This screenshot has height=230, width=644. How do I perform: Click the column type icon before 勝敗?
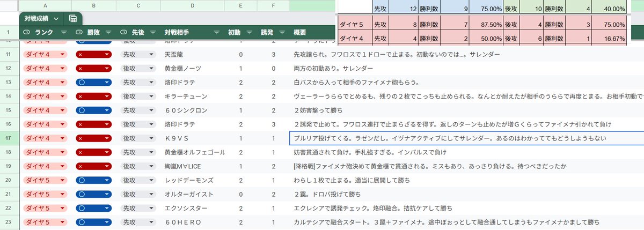click(x=79, y=33)
